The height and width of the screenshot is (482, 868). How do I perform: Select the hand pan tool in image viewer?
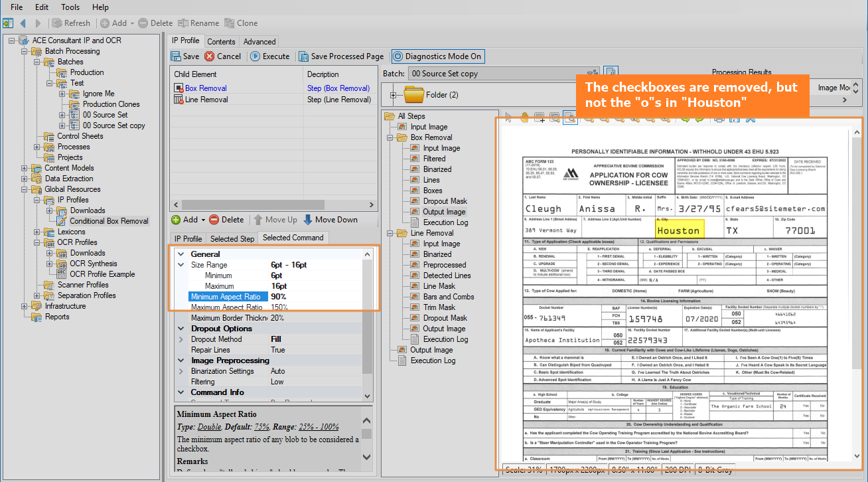[x=524, y=118]
